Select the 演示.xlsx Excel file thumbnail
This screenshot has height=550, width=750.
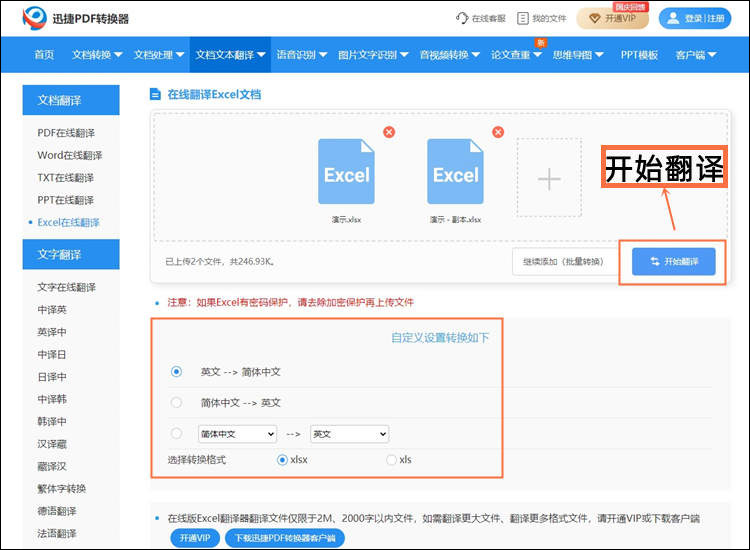click(x=346, y=171)
